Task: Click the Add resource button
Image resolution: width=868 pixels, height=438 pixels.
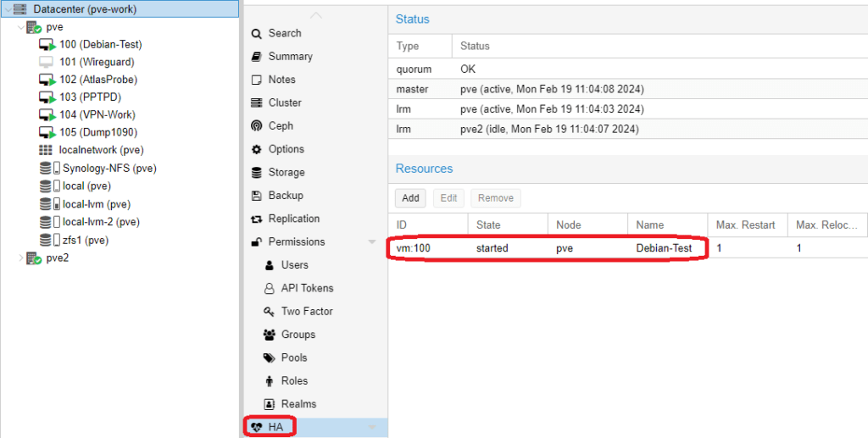Action: (410, 198)
